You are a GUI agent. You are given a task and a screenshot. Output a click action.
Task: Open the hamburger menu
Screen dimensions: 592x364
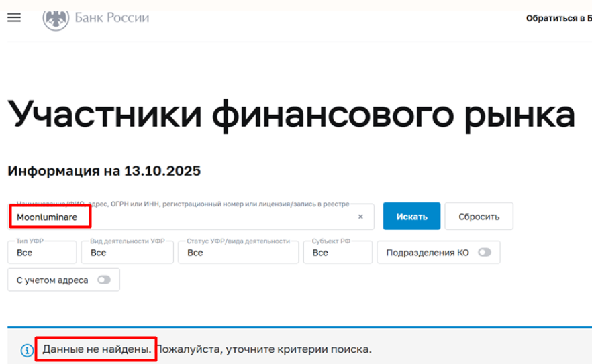point(14,17)
